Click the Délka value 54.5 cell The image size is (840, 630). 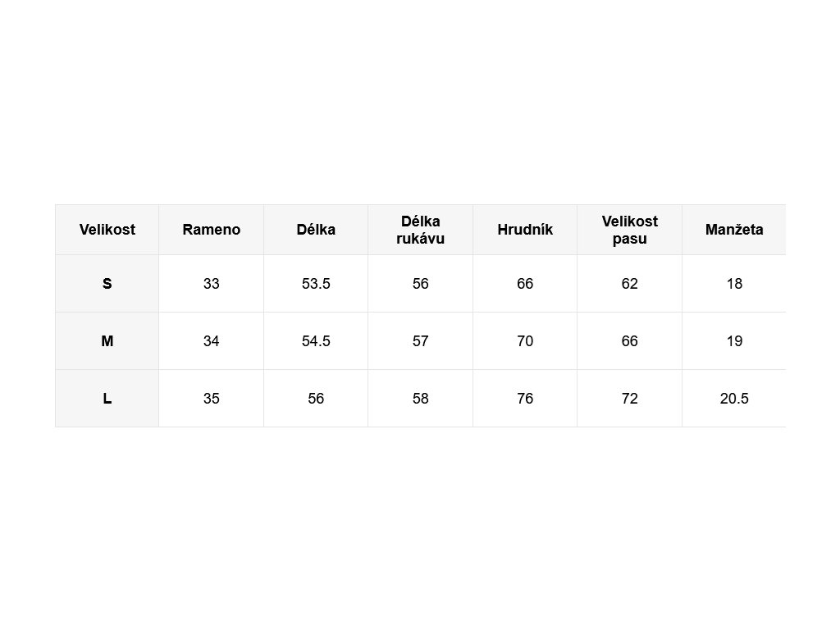[x=316, y=341]
